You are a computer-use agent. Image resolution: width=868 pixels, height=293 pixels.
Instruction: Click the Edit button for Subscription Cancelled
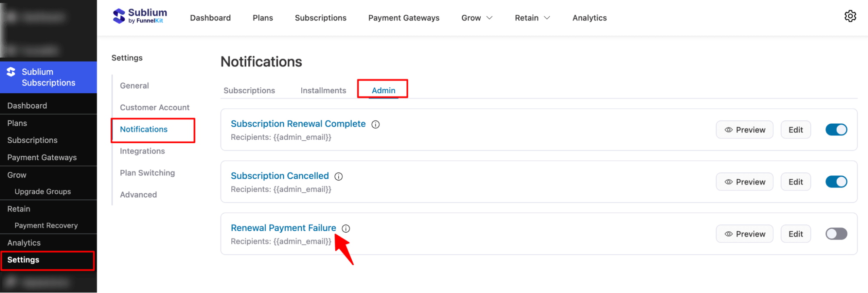click(x=795, y=181)
